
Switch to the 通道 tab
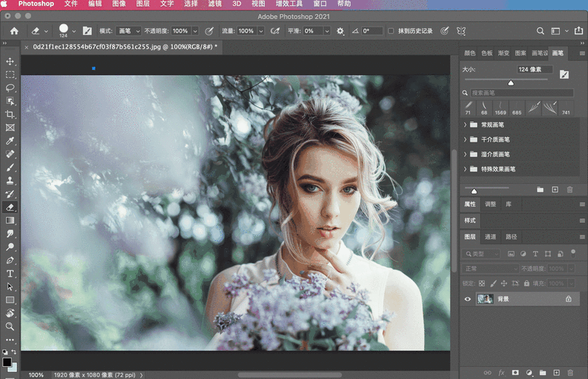click(491, 236)
